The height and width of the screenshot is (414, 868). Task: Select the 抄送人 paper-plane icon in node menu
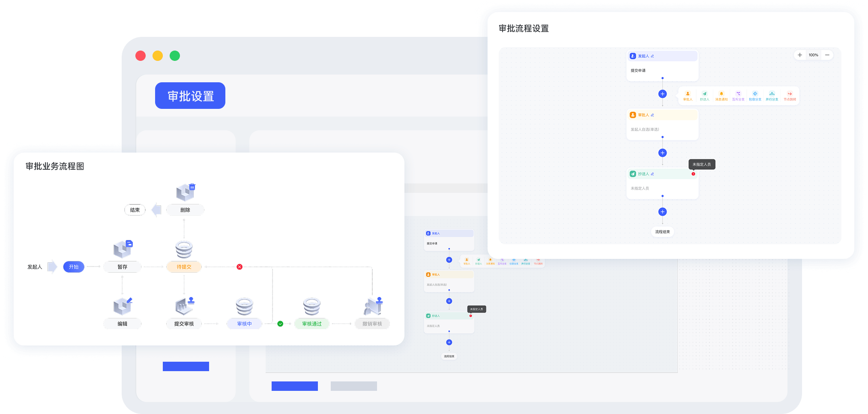point(704,94)
